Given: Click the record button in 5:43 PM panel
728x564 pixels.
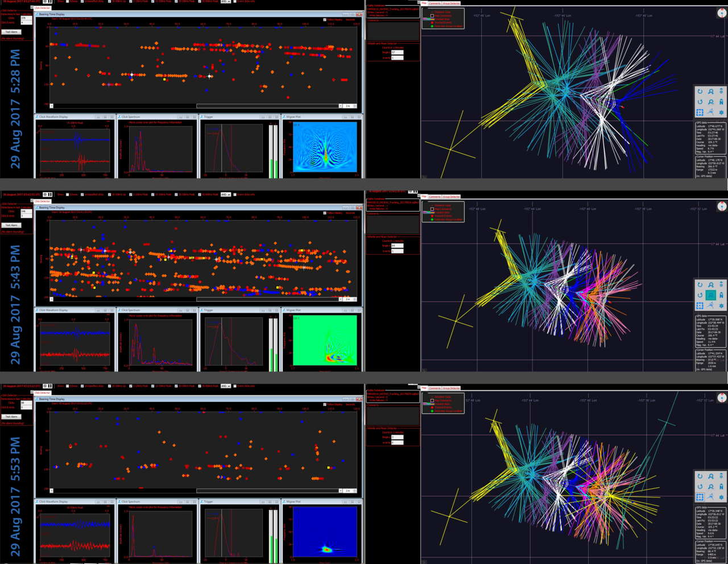Looking at the screenshot, I should tap(45, 194).
